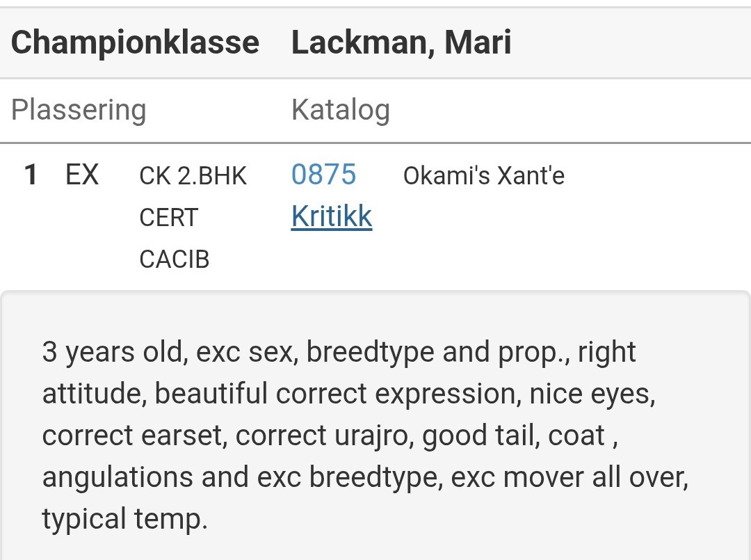Click the EX quality grade
The width and height of the screenshot is (751, 560).
(82, 175)
